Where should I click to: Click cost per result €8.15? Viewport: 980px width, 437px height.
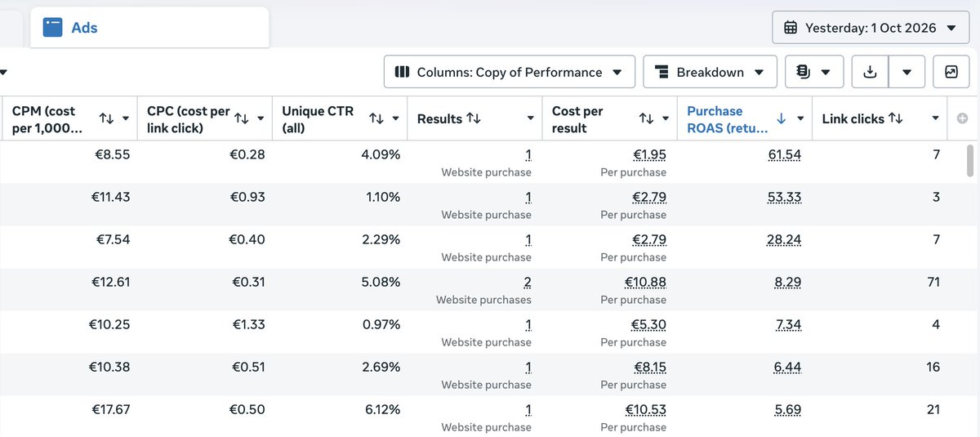coord(649,368)
